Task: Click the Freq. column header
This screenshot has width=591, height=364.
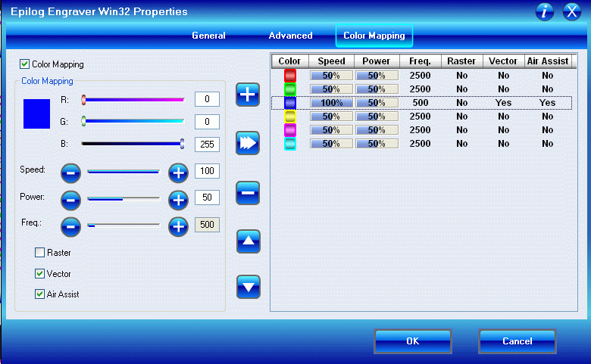Action: pyautogui.click(x=421, y=61)
